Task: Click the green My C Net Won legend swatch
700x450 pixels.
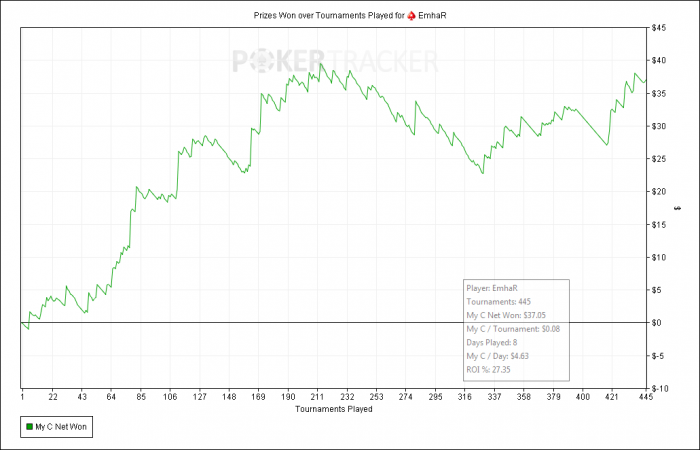Action: [x=29, y=427]
